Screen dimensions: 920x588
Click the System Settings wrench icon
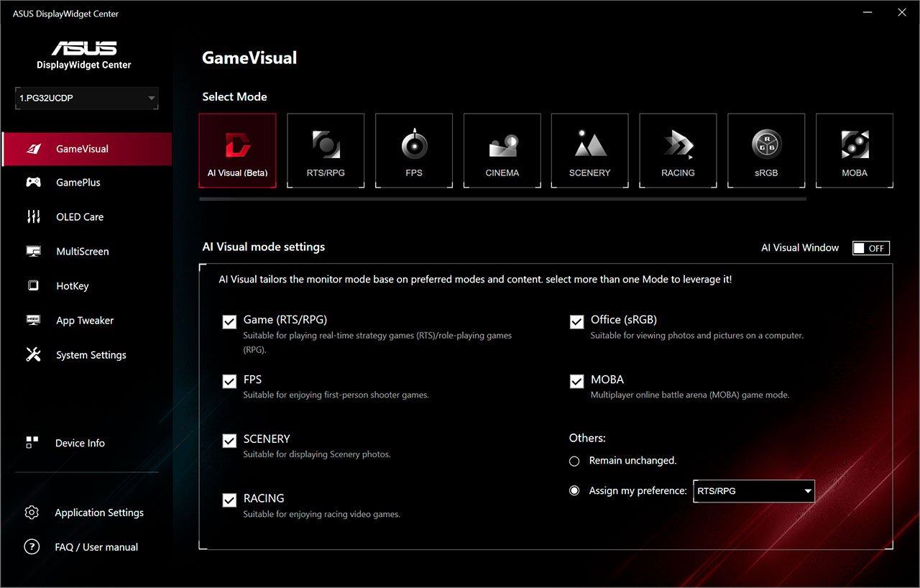(x=33, y=355)
